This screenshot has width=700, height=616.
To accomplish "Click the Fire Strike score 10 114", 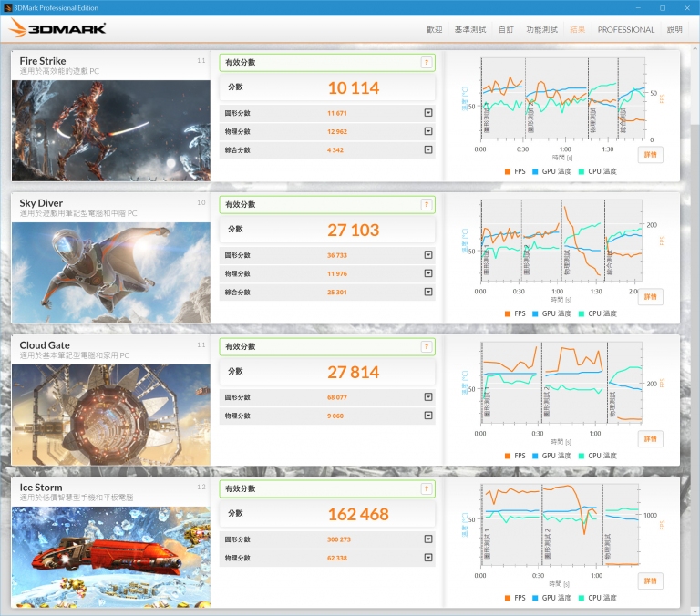I will click(x=354, y=88).
